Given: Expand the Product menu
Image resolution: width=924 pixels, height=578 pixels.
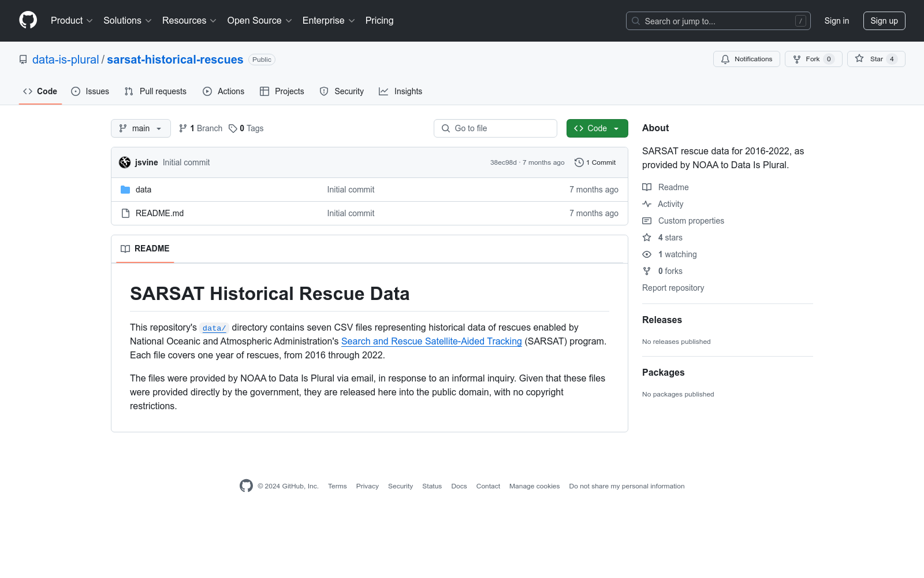Looking at the screenshot, I should point(72,21).
